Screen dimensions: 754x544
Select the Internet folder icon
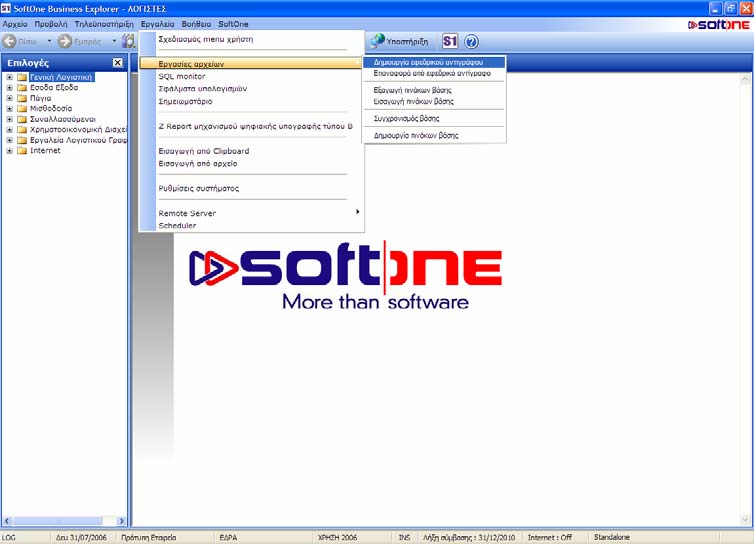(22, 151)
